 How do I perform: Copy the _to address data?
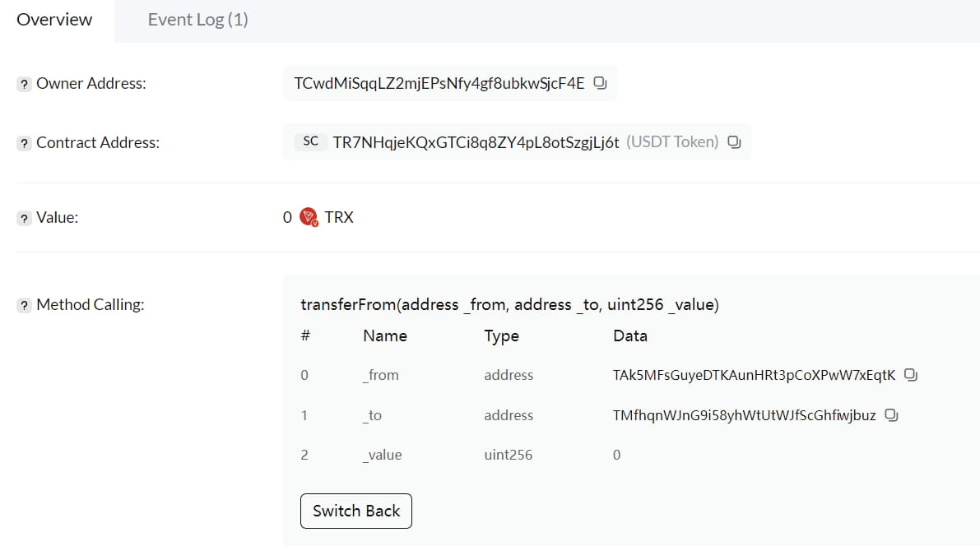pyautogui.click(x=891, y=415)
